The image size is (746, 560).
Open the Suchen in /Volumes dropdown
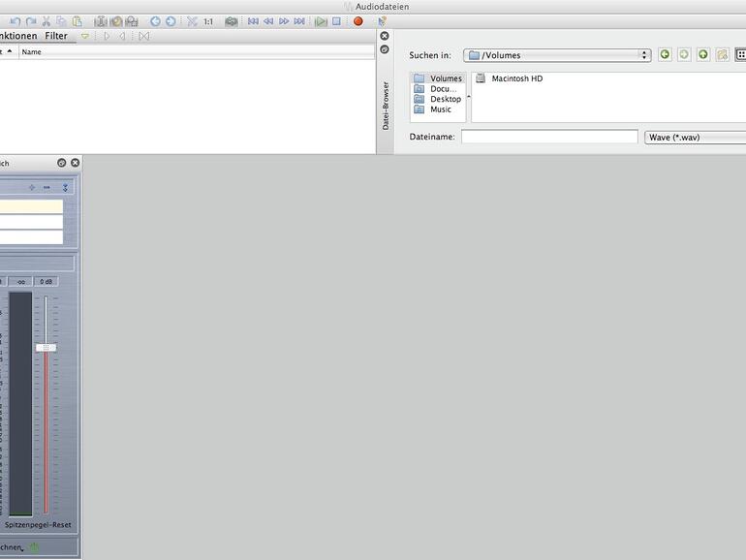[557, 55]
